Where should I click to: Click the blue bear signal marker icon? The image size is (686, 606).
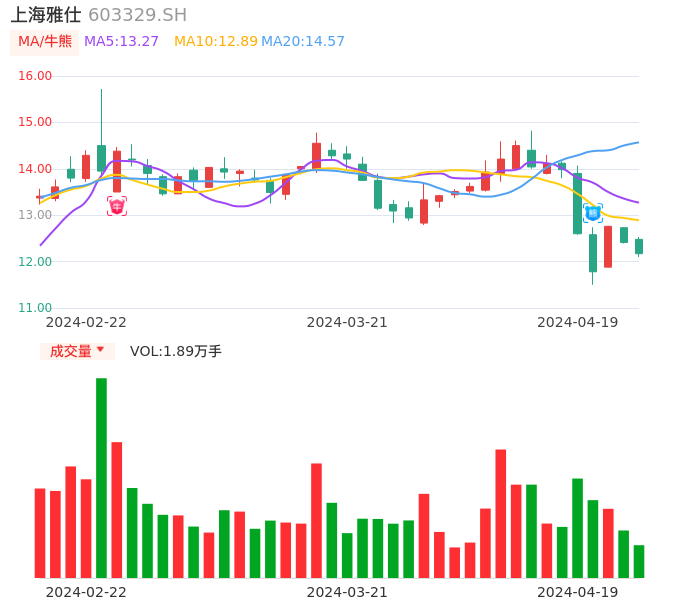click(x=593, y=213)
